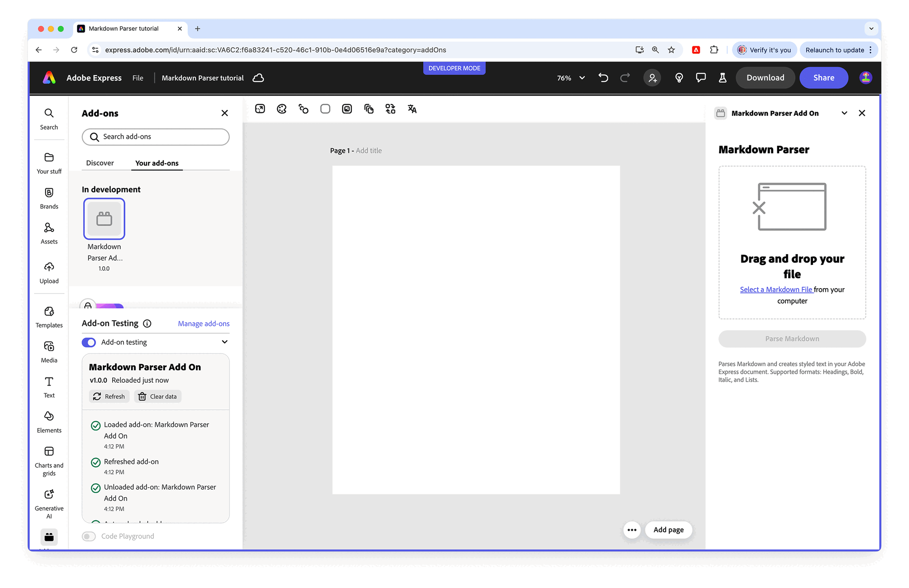Click the Verify it's you button
909x588 pixels.
click(x=764, y=50)
